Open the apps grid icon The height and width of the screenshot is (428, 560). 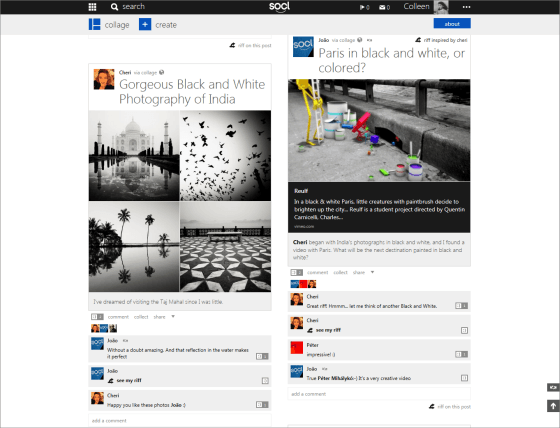point(92,7)
